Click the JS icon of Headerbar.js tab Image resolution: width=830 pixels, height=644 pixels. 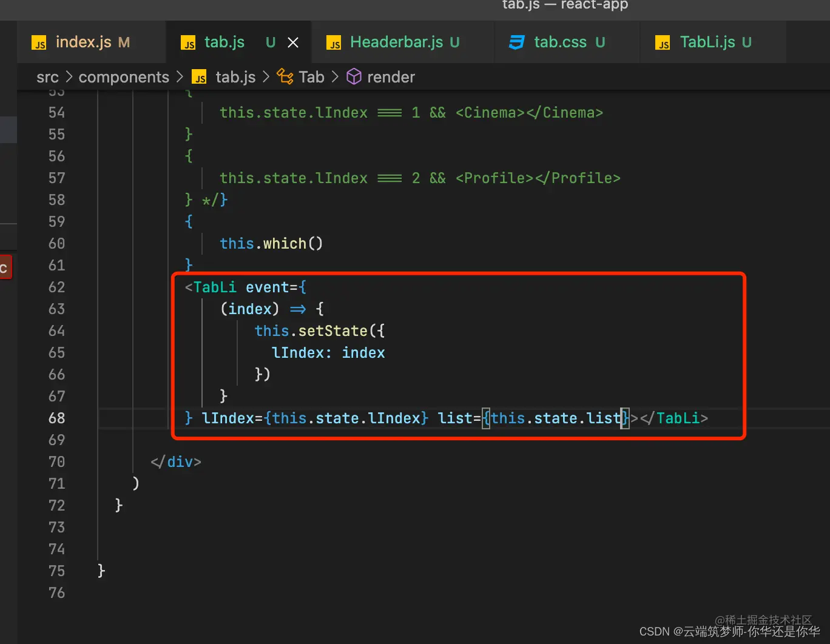pyautogui.click(x=334, y=43)
